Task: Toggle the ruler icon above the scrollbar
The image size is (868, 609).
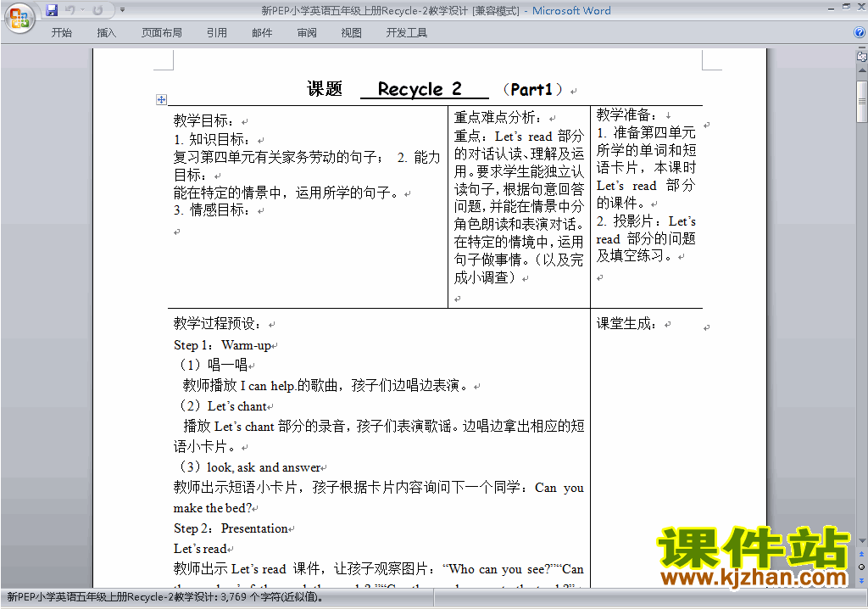Action: tap(862, 56)
